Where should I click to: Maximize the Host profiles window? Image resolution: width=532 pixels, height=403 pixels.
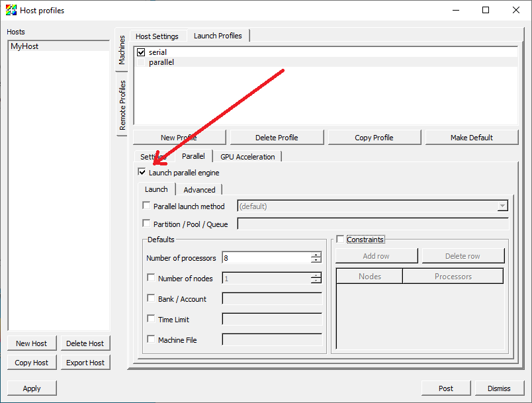(486, 10)
